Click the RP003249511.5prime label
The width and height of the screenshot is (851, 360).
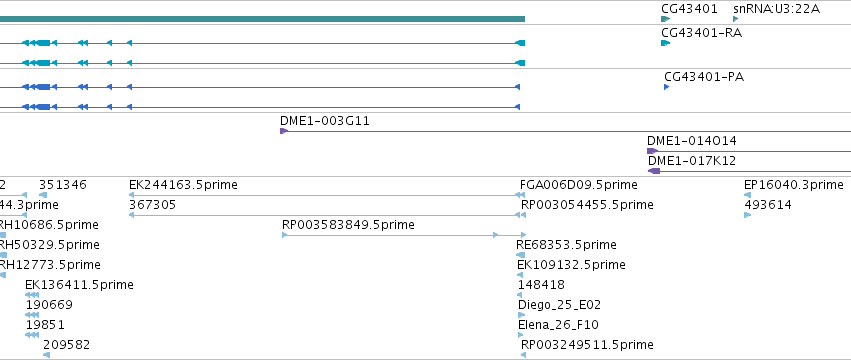tap(587, 345)
